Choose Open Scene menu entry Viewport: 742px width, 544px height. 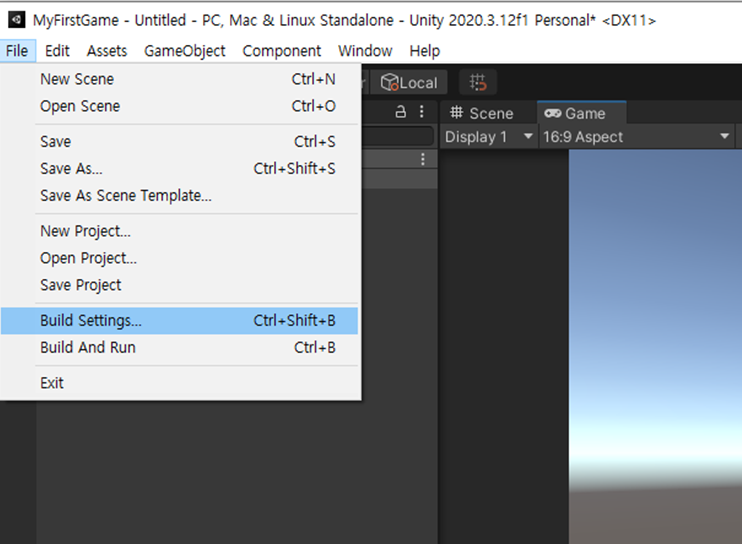click(179, 106)
